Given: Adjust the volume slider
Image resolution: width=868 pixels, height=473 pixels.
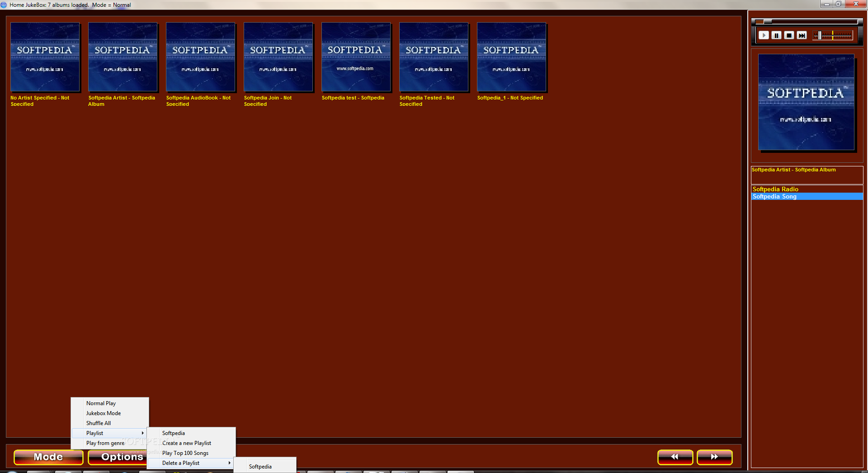Looking at the screenshot, I should click(833, 35).
